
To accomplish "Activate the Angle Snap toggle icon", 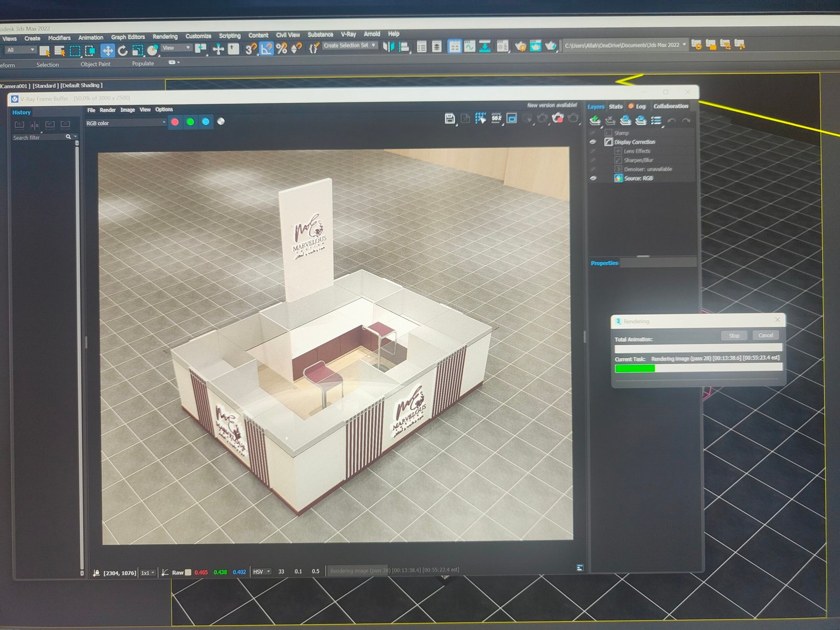I will pyautogui.click(x=267, y=49).
